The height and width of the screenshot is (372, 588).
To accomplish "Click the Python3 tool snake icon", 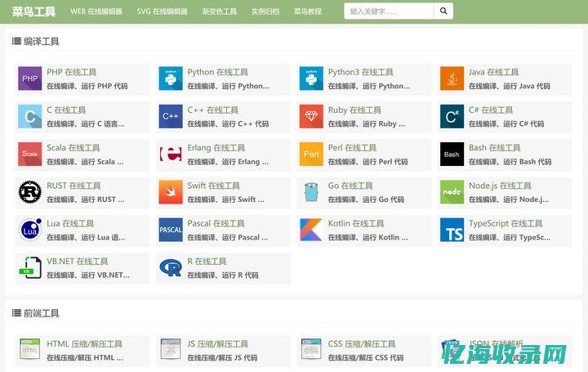I will (311, 78).
